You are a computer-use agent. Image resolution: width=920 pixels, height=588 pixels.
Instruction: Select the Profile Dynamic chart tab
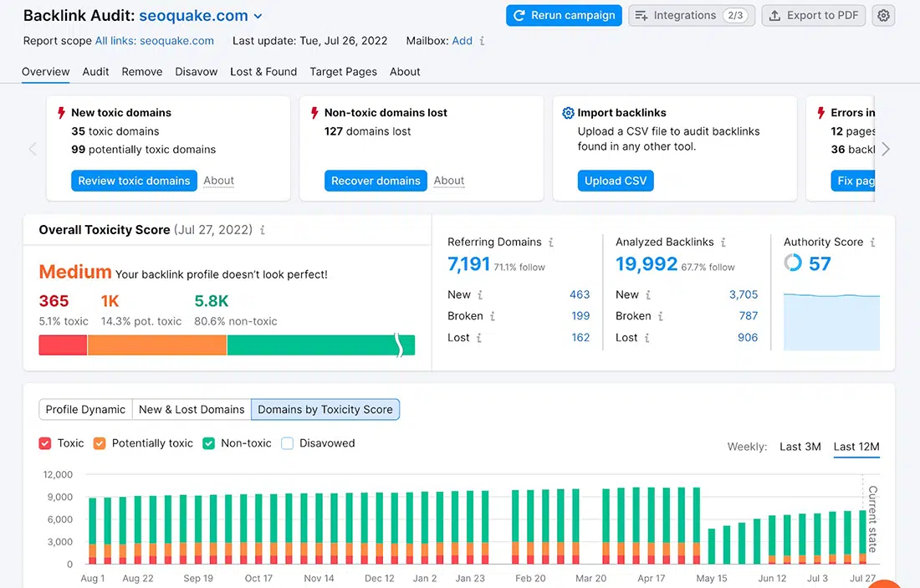pos(85,410)
